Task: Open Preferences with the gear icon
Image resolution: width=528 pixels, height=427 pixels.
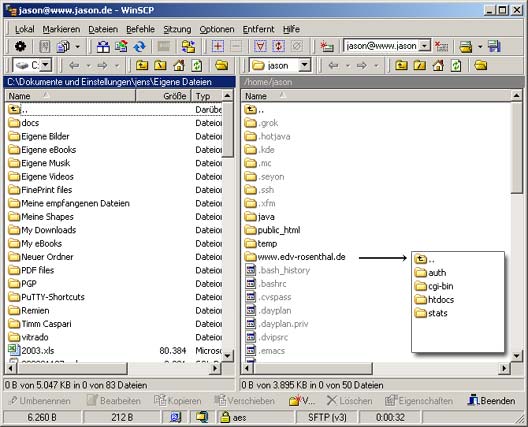Action: pos(20,46)
